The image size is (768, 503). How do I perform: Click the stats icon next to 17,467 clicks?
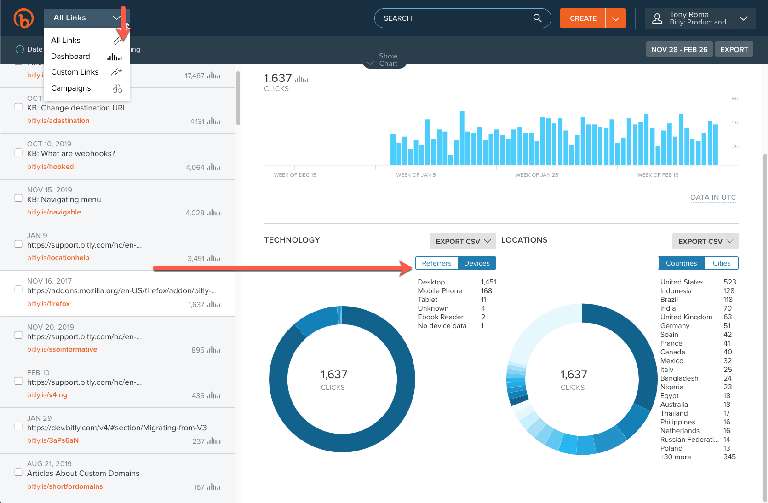pyautogui.click(x=214, y=75)
